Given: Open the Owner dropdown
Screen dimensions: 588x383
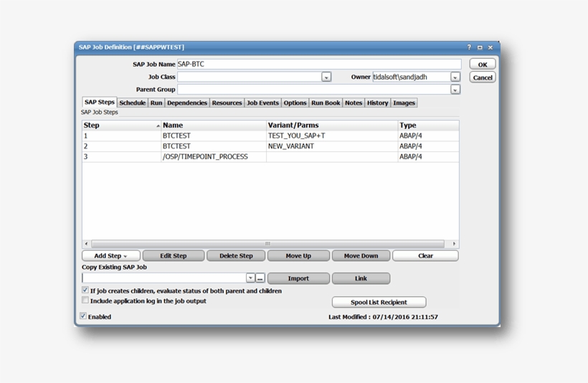Looking at the screenshot, I should click(455, 77).
